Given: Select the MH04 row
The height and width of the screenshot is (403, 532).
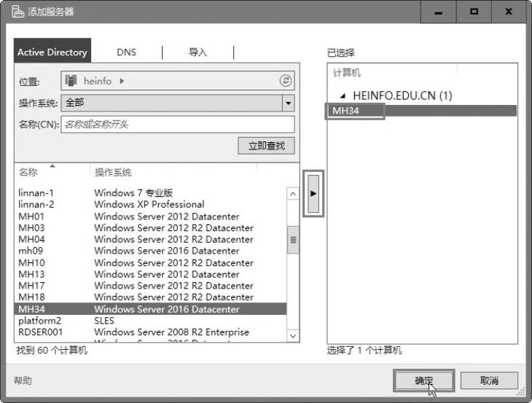Looking at the screenshot, I should tap(150, 239).
